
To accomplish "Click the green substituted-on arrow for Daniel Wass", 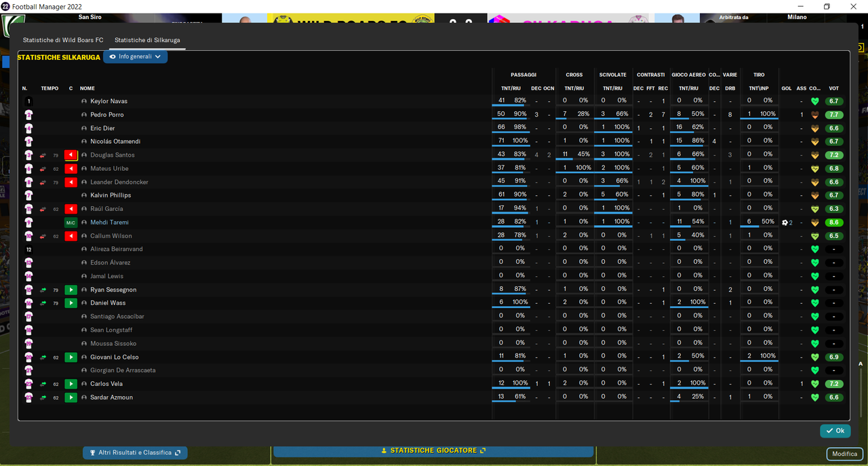I will pos(71,303).
